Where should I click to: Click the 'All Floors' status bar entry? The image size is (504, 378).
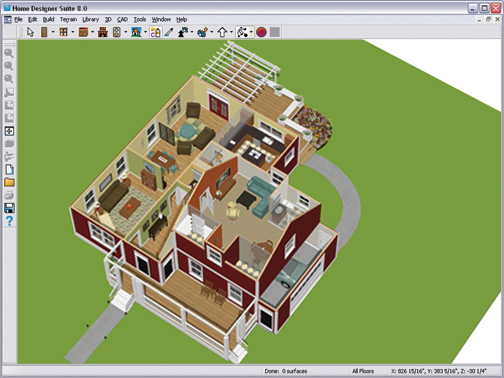click(x=363, y=371)
